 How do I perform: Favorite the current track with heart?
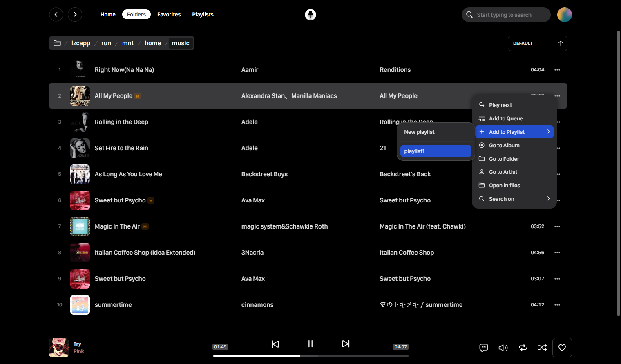[562, 348]
